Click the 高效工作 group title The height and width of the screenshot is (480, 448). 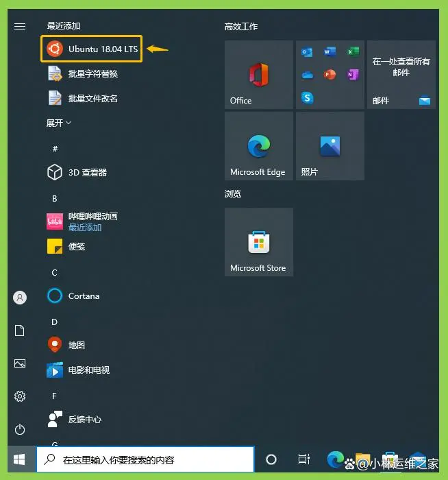(241, 27)
